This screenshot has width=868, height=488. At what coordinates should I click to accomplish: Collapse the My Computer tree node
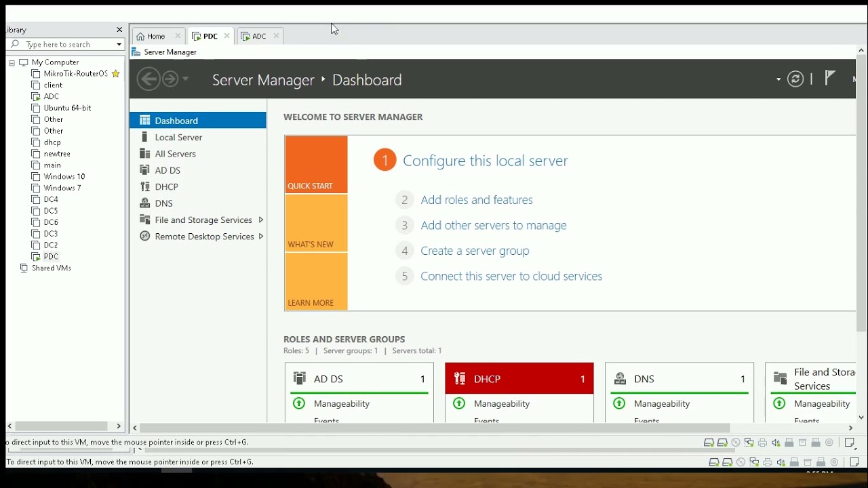click(12, 62)
